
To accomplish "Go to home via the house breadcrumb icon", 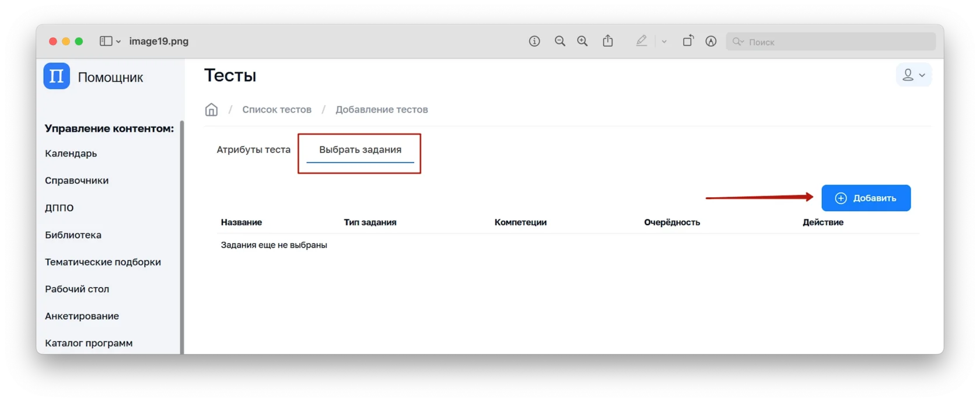I will [211, 110].
